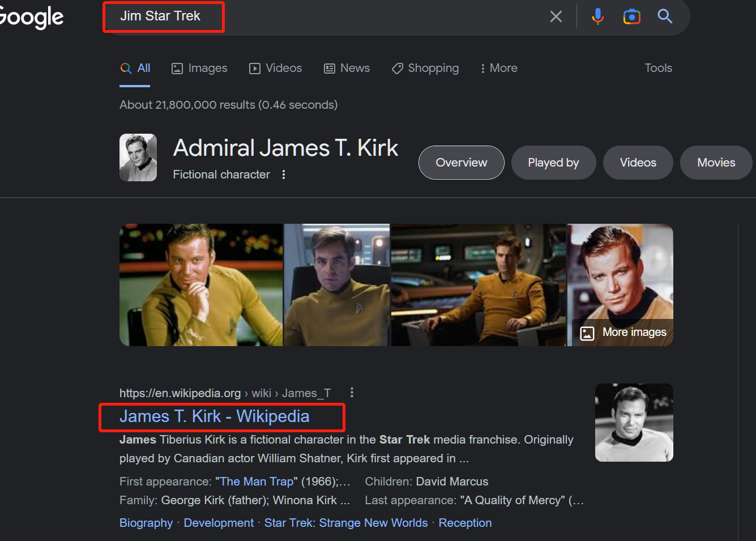Follow the Star Trek: Strange New Worlds sublink

pyautogui.click(x=346, y=523)
